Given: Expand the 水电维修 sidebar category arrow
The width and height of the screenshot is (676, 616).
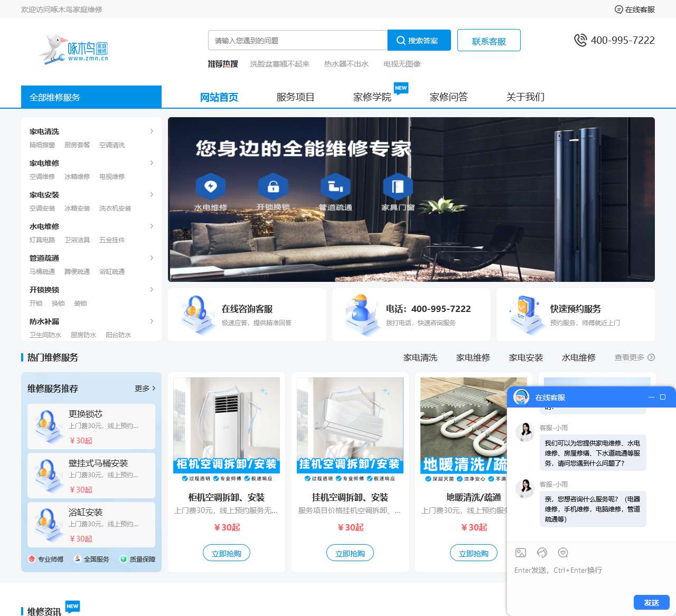Looking at the screenshot, I should point(152,226).
